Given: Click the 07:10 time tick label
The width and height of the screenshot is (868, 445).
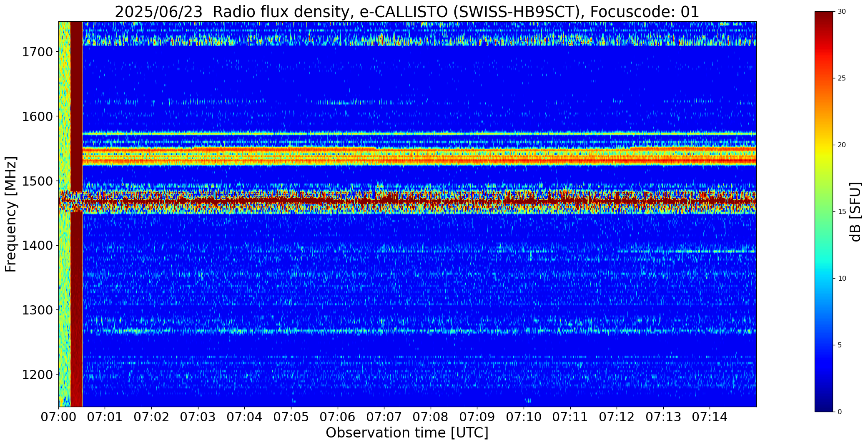Looking at the screenshot, I should point(524,417).
